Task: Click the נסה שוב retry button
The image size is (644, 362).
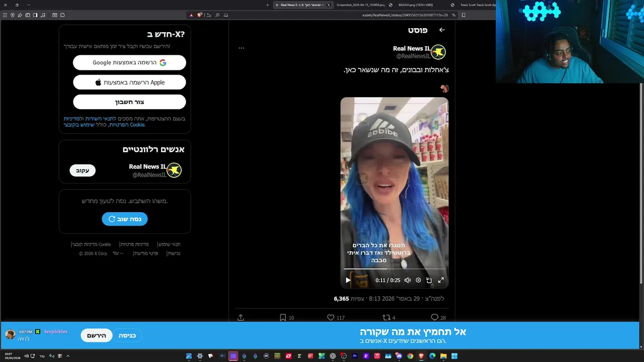Action: point(125,219)
